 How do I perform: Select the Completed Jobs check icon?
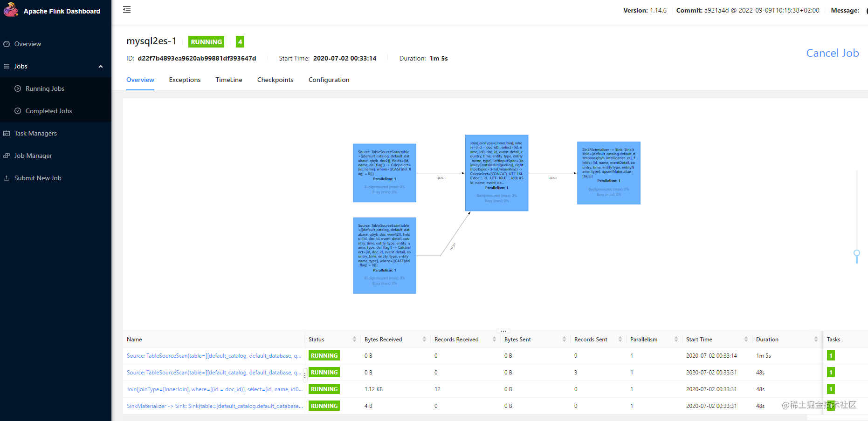pos(18,111)
